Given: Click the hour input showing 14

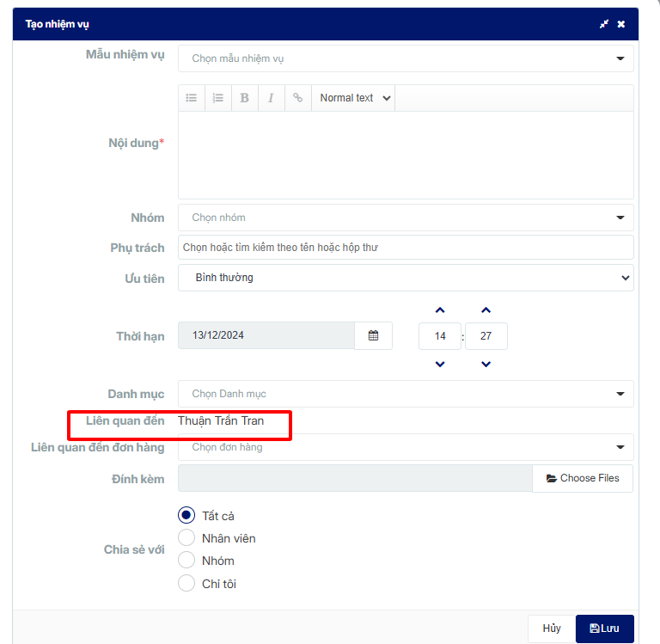Looking at the screenshot, I should [440, 336].
